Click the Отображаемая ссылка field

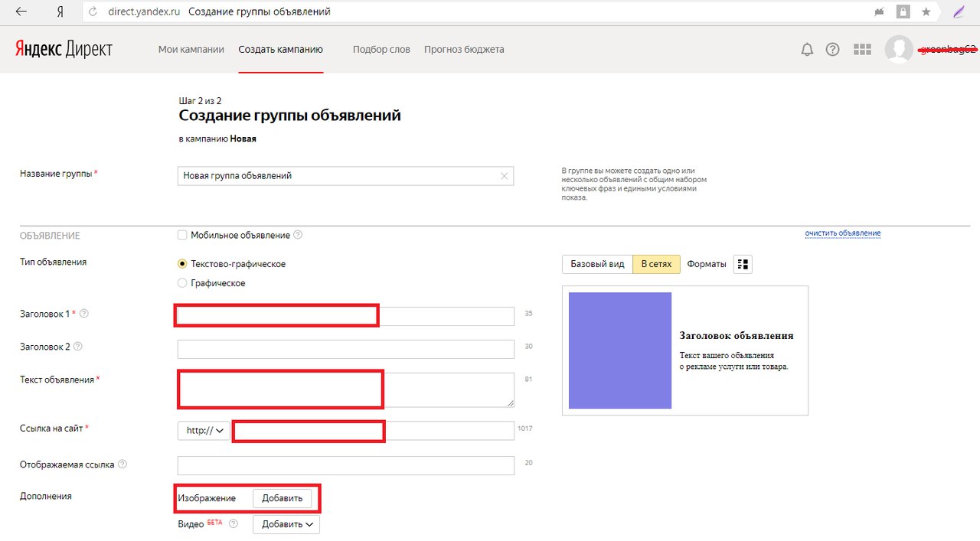tap(345, 466)
